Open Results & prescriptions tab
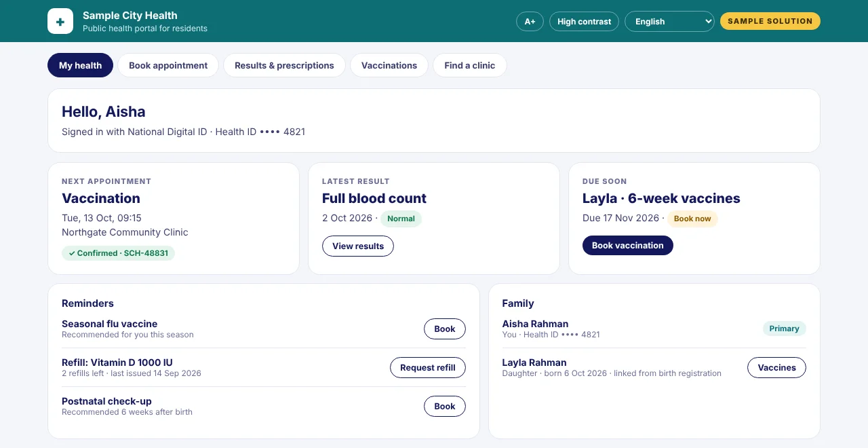Screen dimensions: 868x448 (x=284, y=65)
